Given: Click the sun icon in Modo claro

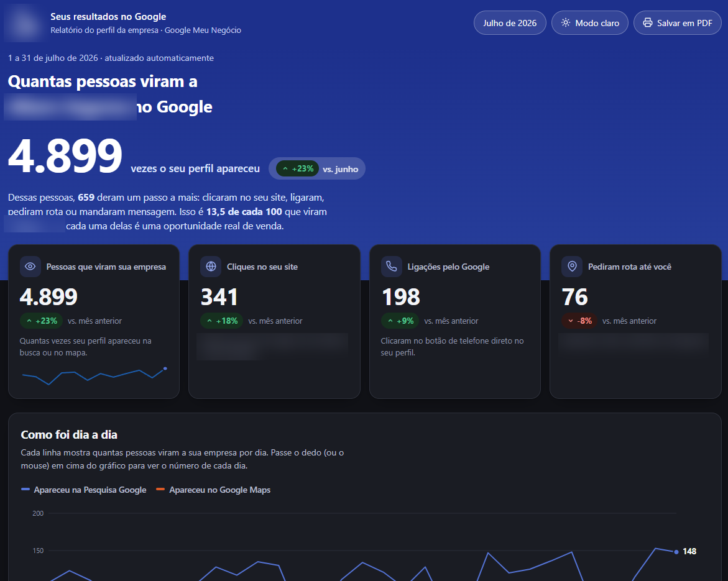Looking at the screenshot, I should [x=566, y=23].
